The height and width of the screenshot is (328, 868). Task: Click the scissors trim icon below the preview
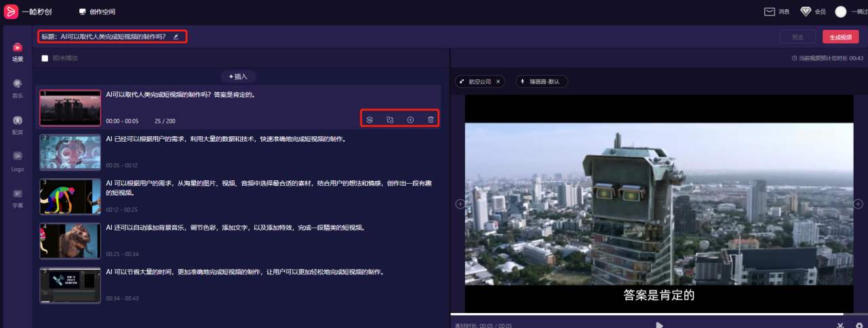tap(840, 325)
